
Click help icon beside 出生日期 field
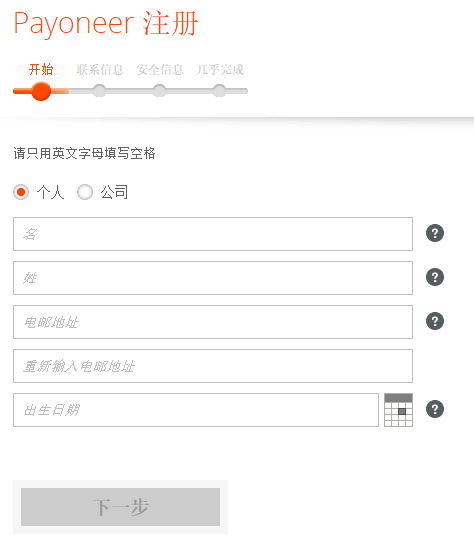(435, 409)
